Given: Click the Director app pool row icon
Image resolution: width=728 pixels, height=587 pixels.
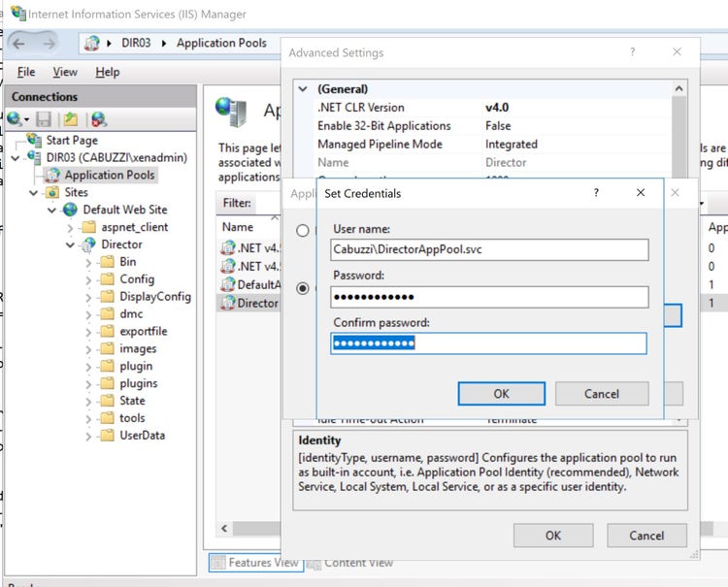Looking at the screenshot, I should (x=227, y=303).
